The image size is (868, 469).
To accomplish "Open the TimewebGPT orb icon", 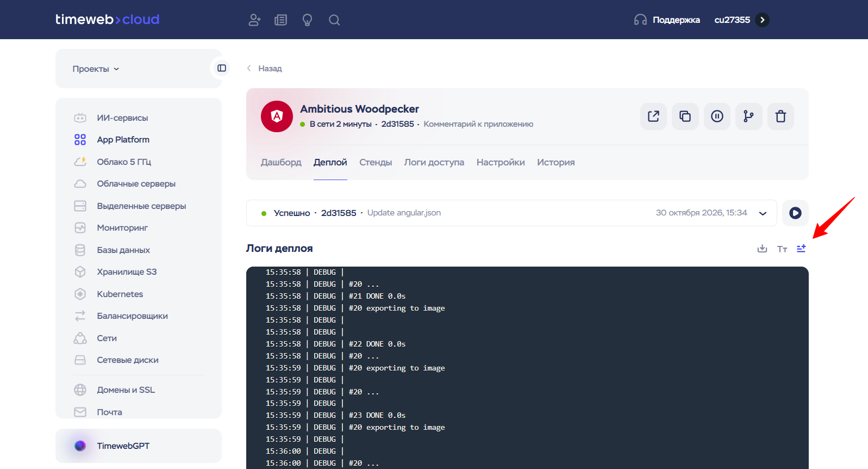I will 80,446.
